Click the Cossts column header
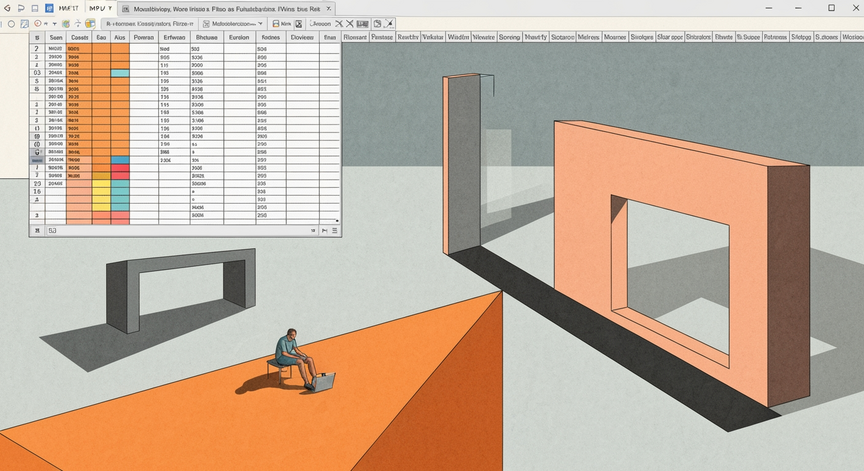Image resolution: width=864 pixels, height=471 pixels. coord(79,37)
